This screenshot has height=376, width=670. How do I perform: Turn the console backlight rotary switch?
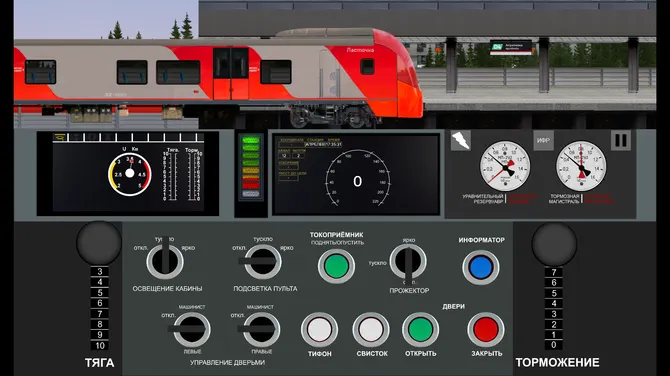263,261
